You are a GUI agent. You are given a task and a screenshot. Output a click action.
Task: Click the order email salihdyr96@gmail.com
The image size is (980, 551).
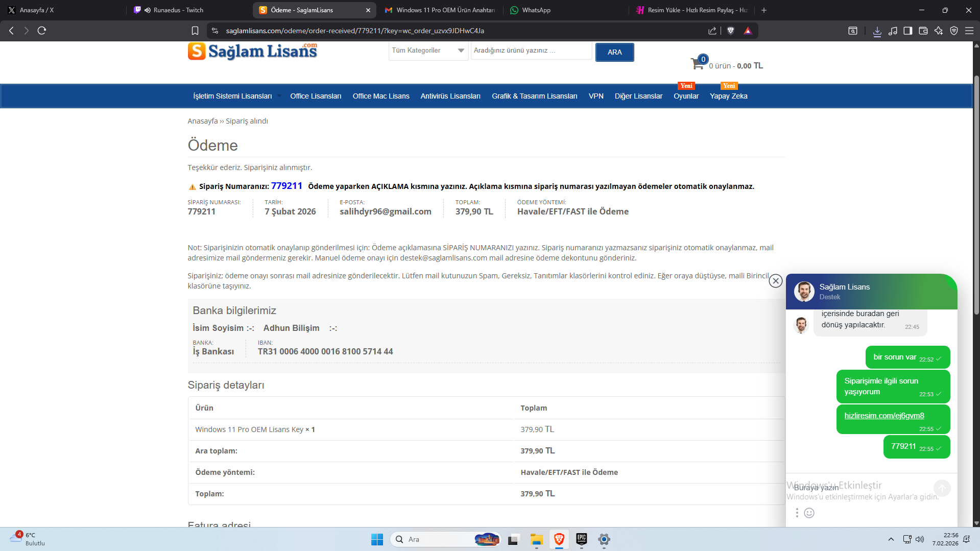tap(386, 211)
